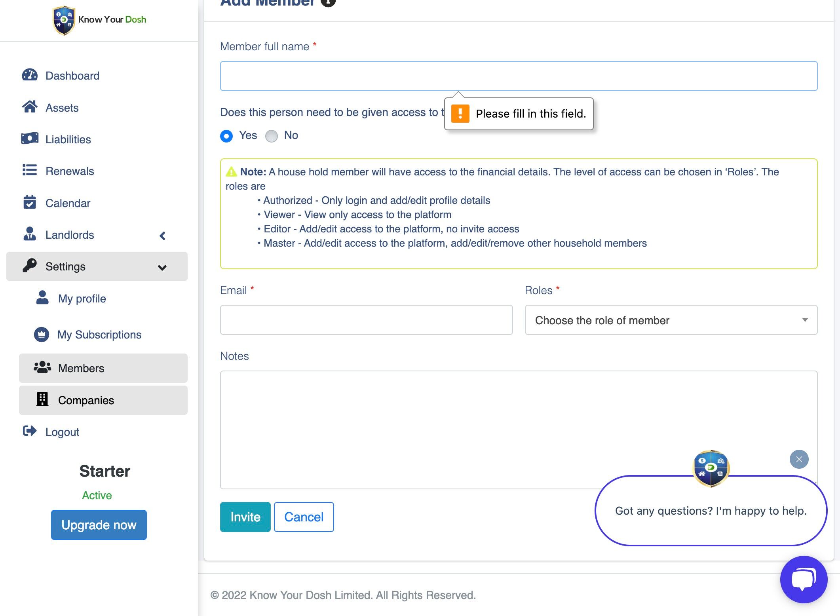Select the No radio button
Screen dimensions: 840x616
[272, 136]
